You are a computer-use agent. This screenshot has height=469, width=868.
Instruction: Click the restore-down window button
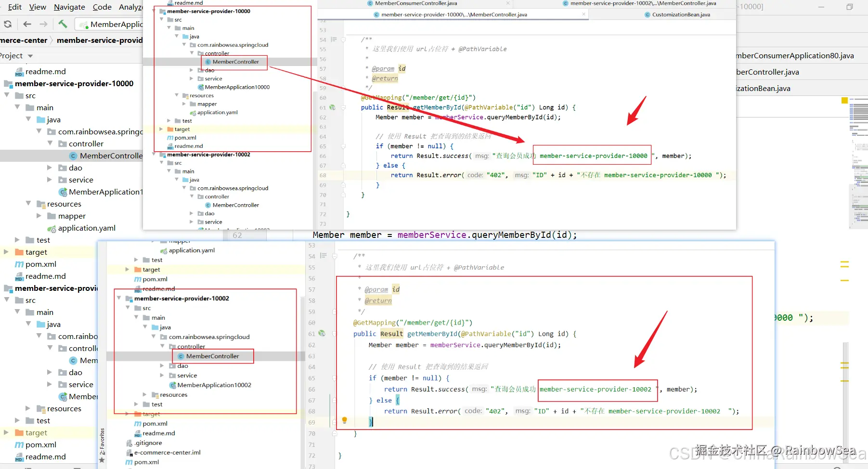tap(850, 7)
